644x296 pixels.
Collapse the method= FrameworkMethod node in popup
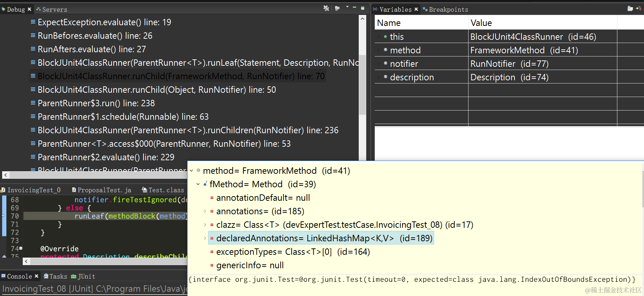tap(191, 171)
